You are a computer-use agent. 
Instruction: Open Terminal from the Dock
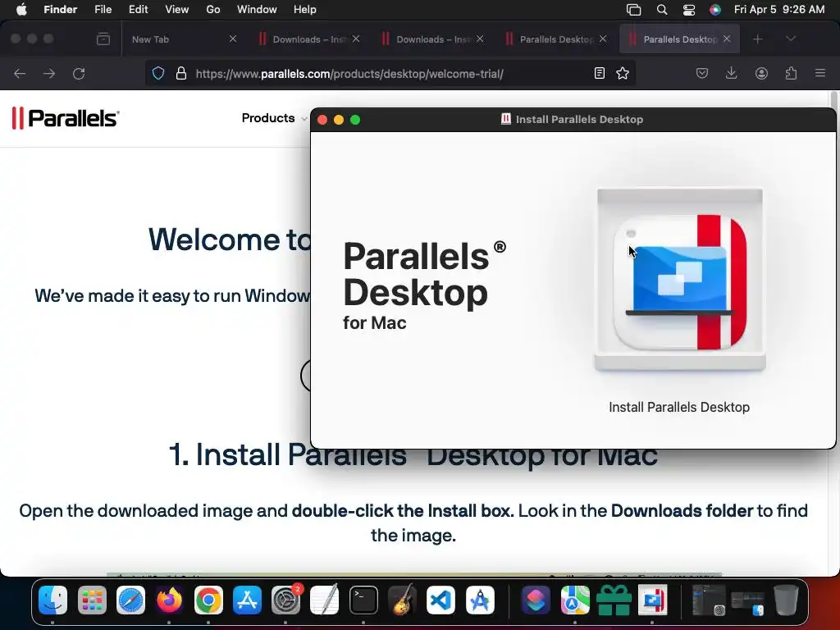pos(363,600)
